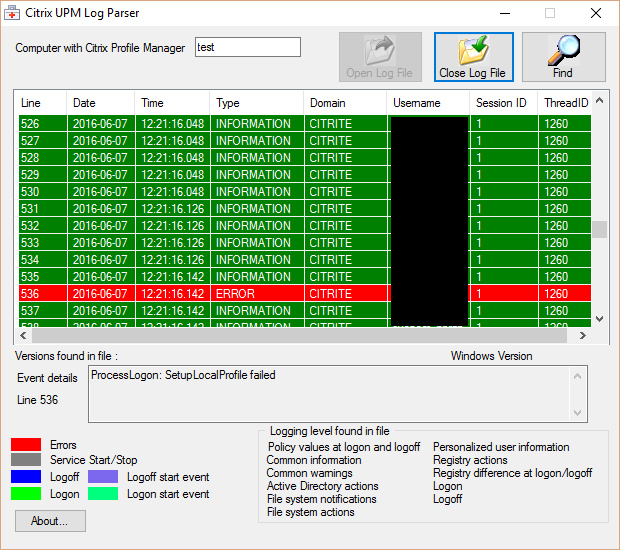Screen dimensions: 620x550
Task: Click the Close Log File button
Action: tap(474, 57)
